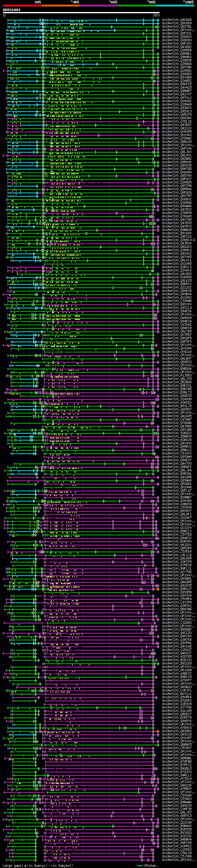Click the white query sequence bar
This screenshot has width=197, height=868.
tap(81, 12)
